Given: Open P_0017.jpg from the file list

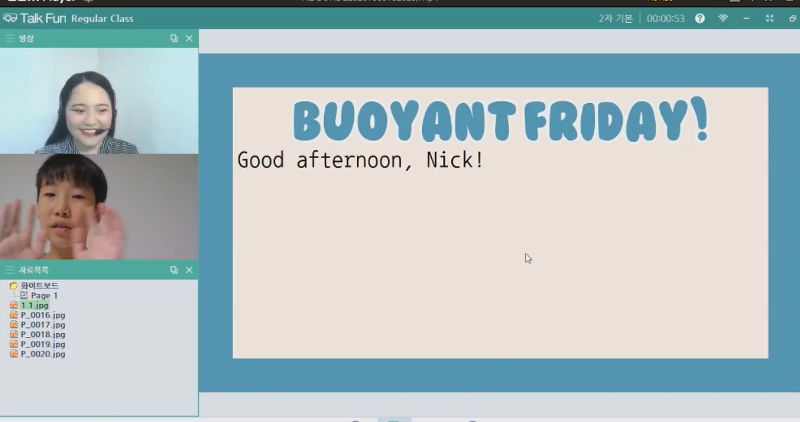Looking at the screenshot, I should coord(42,325).
